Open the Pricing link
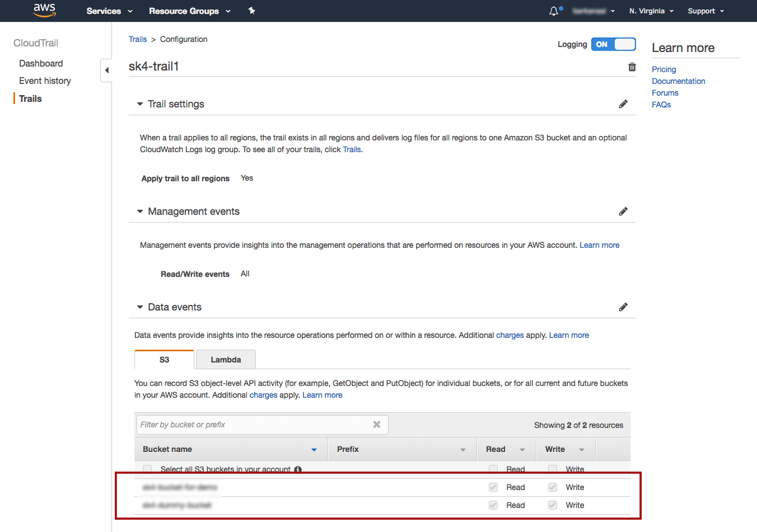 663,69
